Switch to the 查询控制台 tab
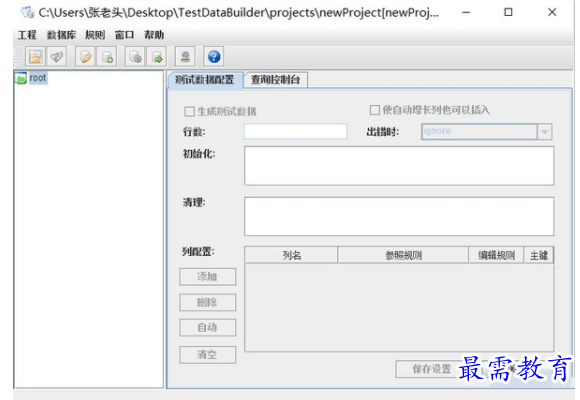580x400 pixels. click(276, 80)
